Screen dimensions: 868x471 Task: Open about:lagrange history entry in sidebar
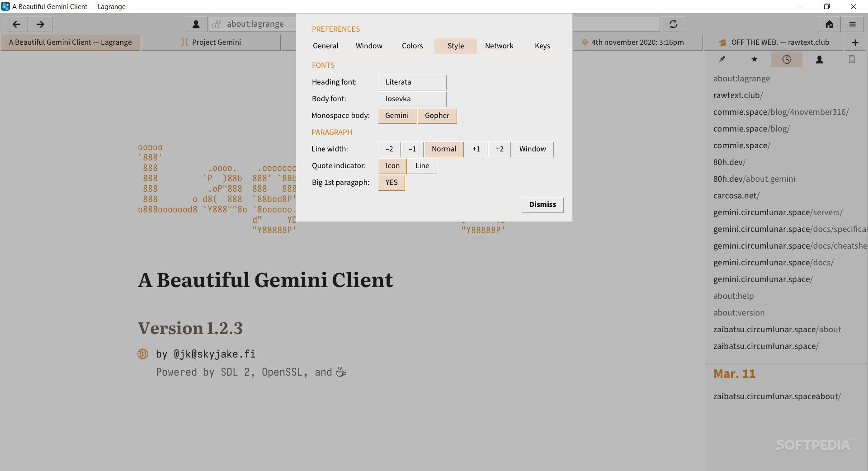coord(786,79)
